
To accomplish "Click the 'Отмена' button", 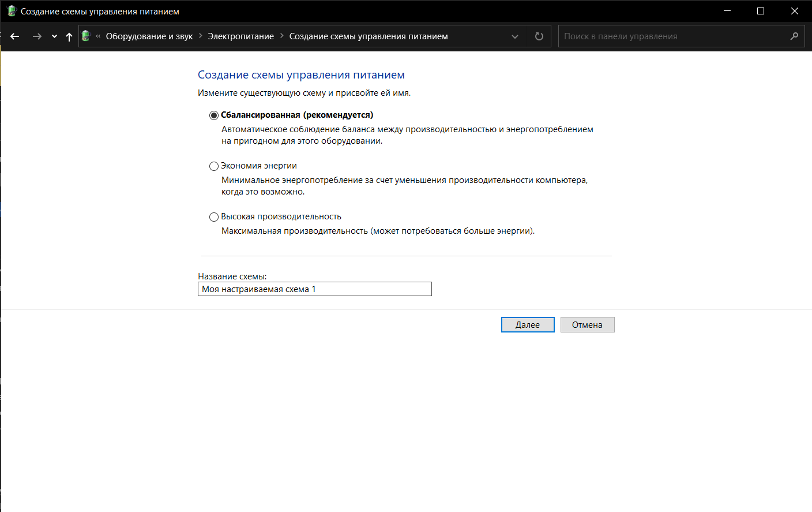I will 587,325.
